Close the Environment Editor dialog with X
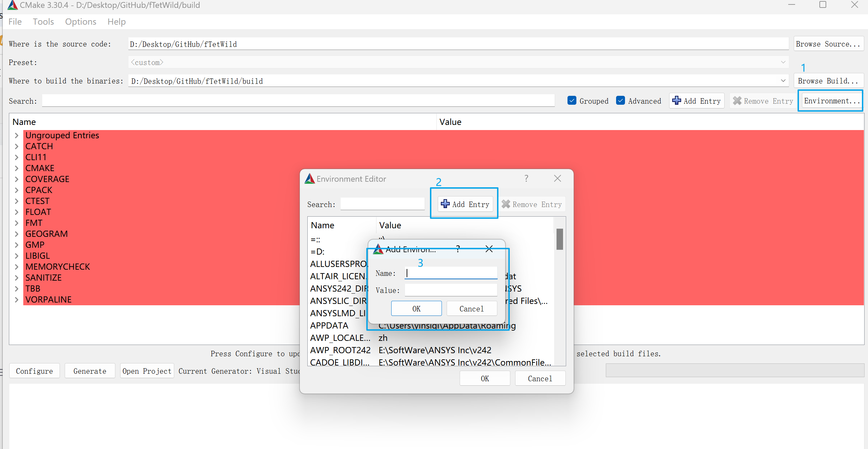This screenshot has width=868, height=449. (x=558, y=178)
